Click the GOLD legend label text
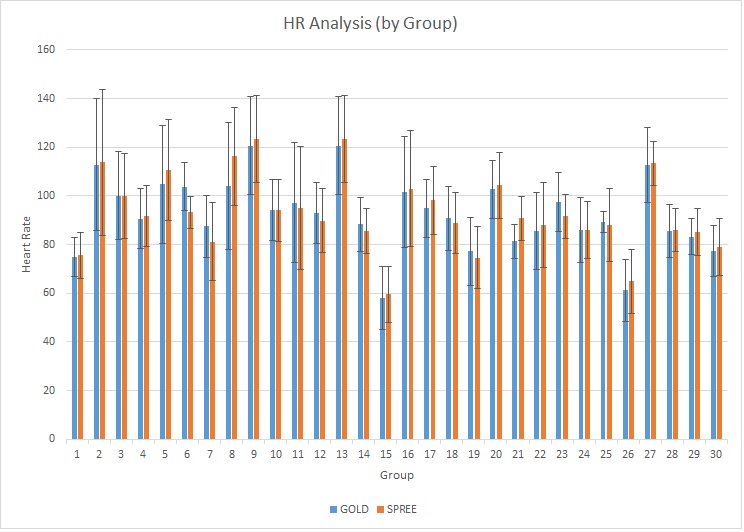Viewport: 744px width, 532px height. [x=351, y=509]
